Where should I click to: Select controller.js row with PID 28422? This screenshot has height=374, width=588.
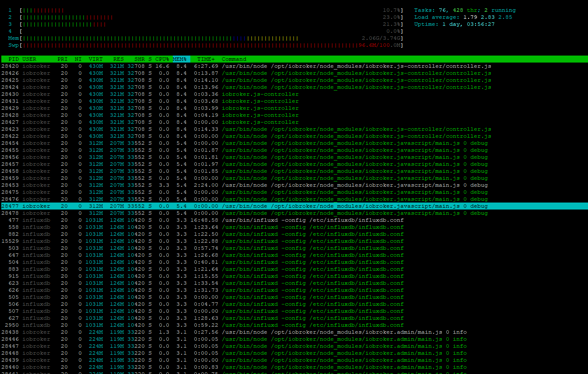coord(294,136)
